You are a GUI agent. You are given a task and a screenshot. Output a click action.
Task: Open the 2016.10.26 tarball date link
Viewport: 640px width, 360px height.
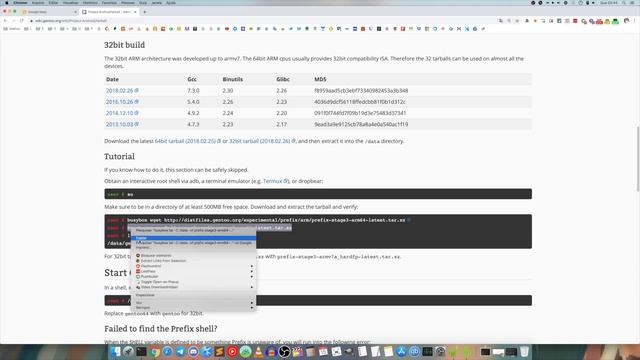click(122, 102)
